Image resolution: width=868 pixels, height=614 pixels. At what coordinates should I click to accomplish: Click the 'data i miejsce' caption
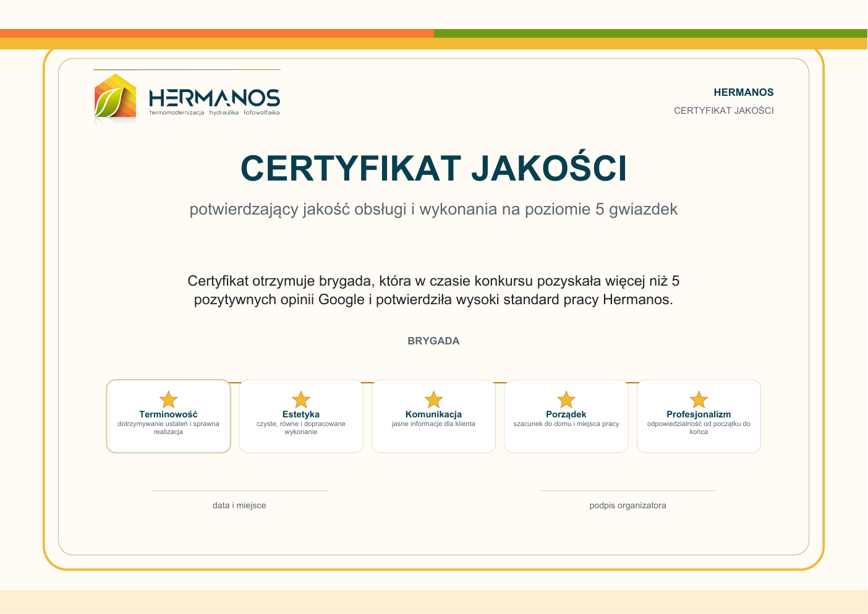pos(239,505)
